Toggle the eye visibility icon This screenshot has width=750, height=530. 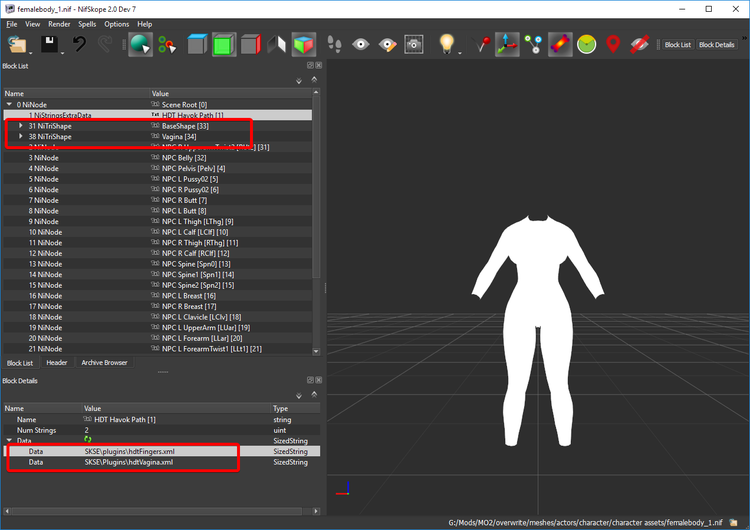[361, 44]
